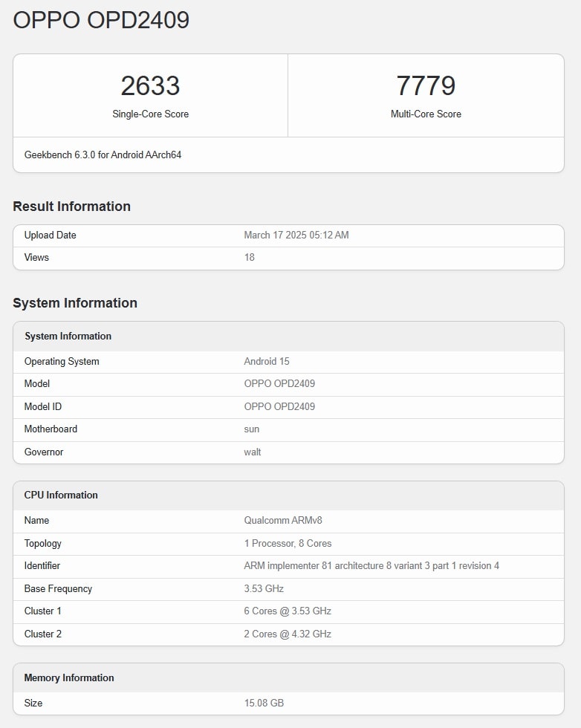
Task: Click the Governor value walt
Action: tap(253, 452)
